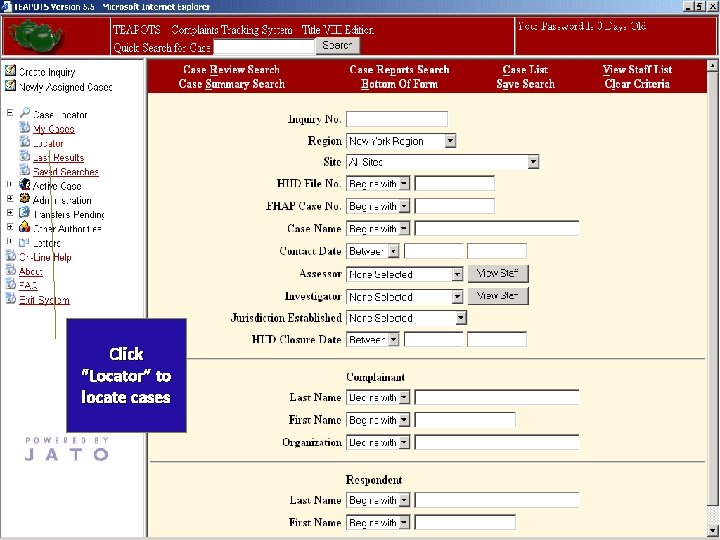Click the icon beside Locator
Viewport: 720px width, 540px height.
[25, 142]
